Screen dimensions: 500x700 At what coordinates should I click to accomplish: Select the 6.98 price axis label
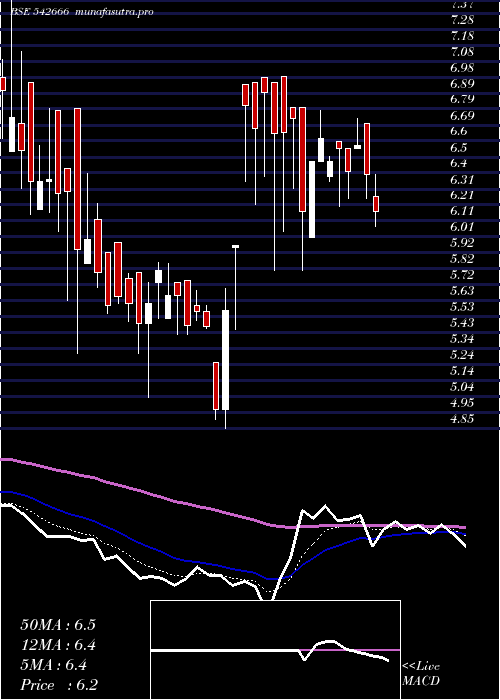462,68
